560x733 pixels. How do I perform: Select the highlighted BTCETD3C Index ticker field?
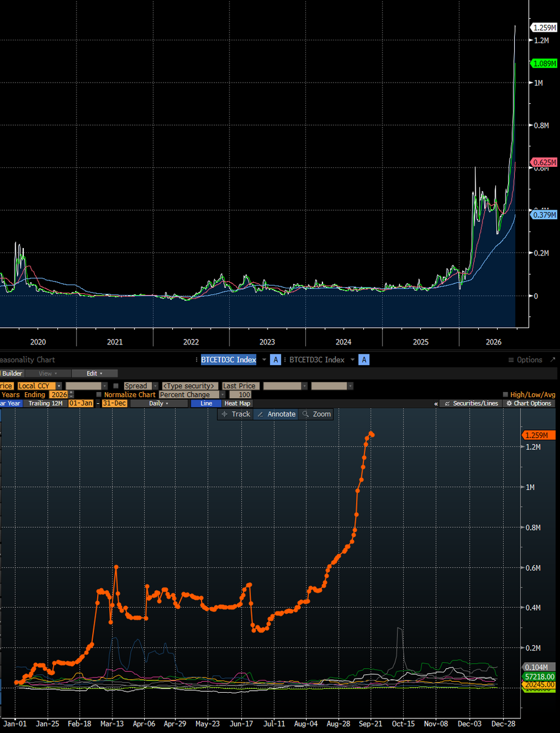[229, 360]
